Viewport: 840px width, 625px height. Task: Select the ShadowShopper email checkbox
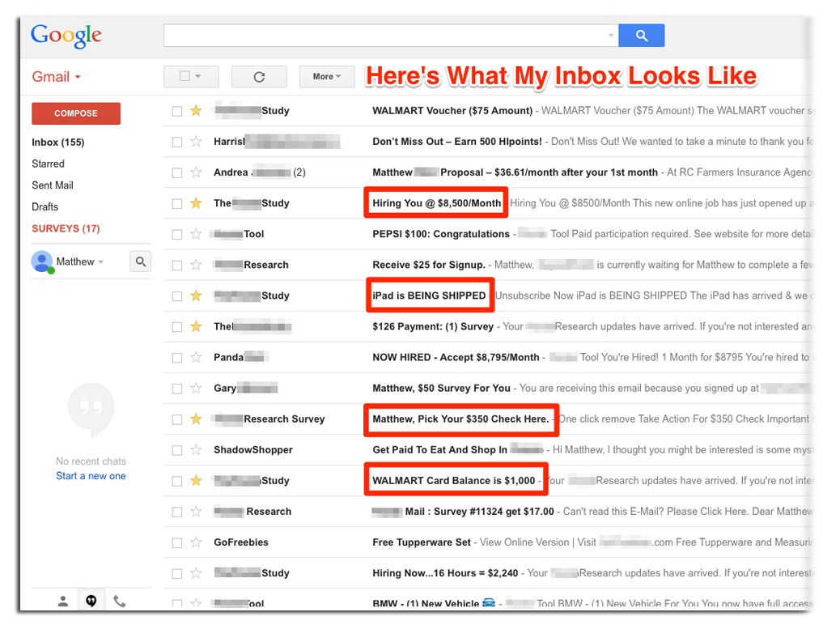click(x=177, y=450)
